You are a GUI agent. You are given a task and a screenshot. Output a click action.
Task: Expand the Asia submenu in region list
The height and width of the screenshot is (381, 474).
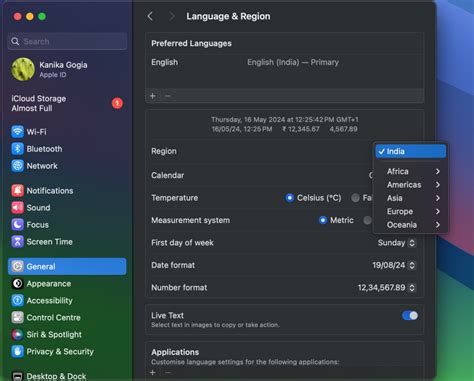411,198
